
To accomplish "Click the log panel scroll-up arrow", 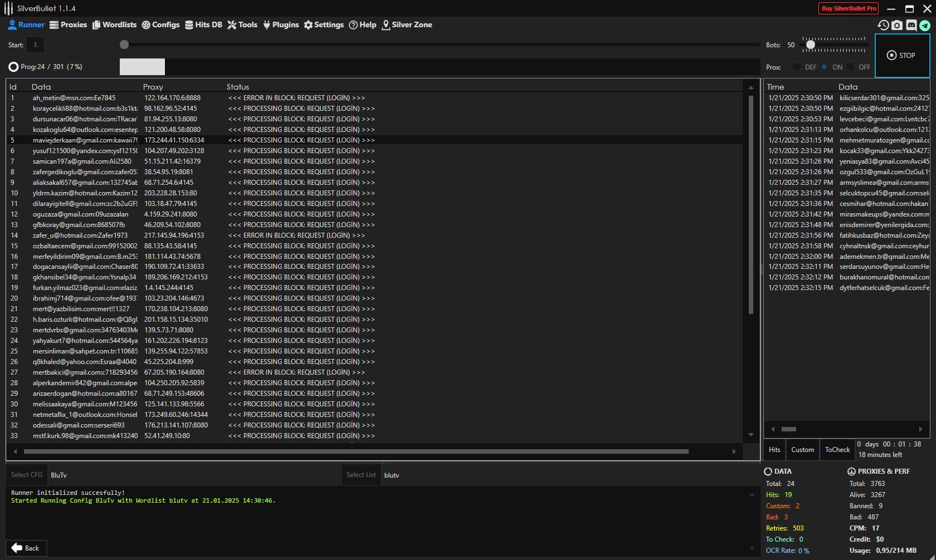I will 752,494.
